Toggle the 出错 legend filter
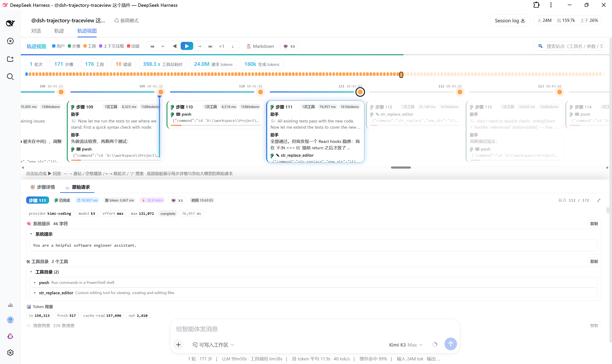 (x=133, y=46)
